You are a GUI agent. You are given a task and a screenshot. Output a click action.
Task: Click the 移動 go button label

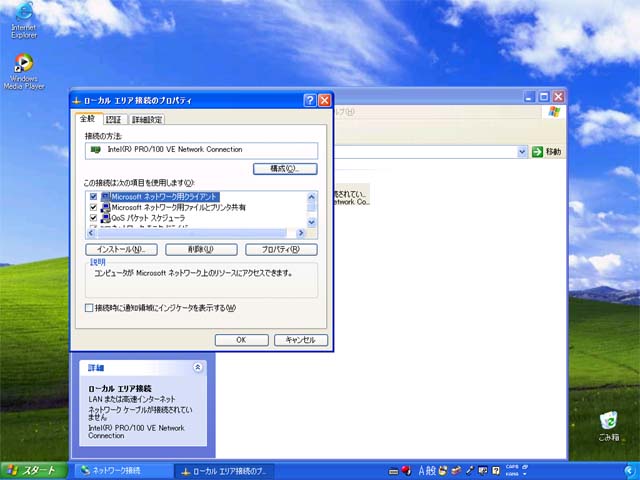point(553,152)
